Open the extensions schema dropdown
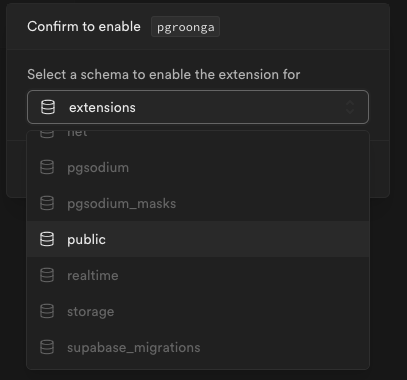Screen dimensions: 407x380 (x=198, y=107)
